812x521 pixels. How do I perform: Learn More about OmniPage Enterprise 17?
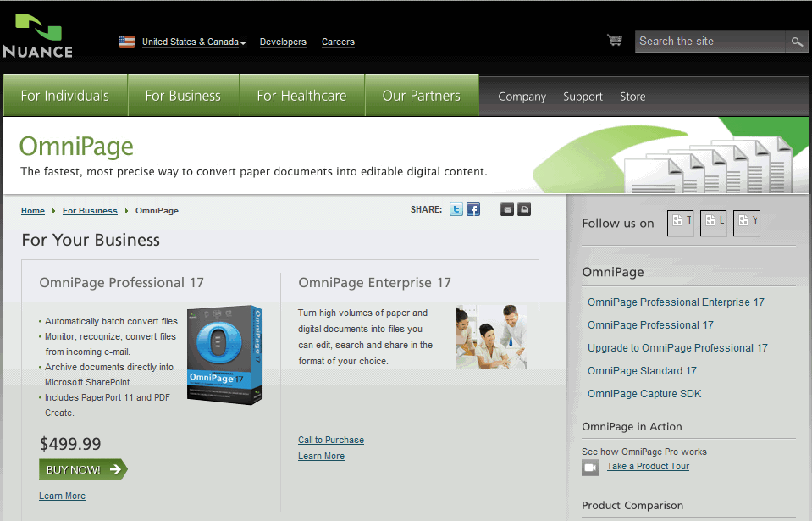(321, 456)
